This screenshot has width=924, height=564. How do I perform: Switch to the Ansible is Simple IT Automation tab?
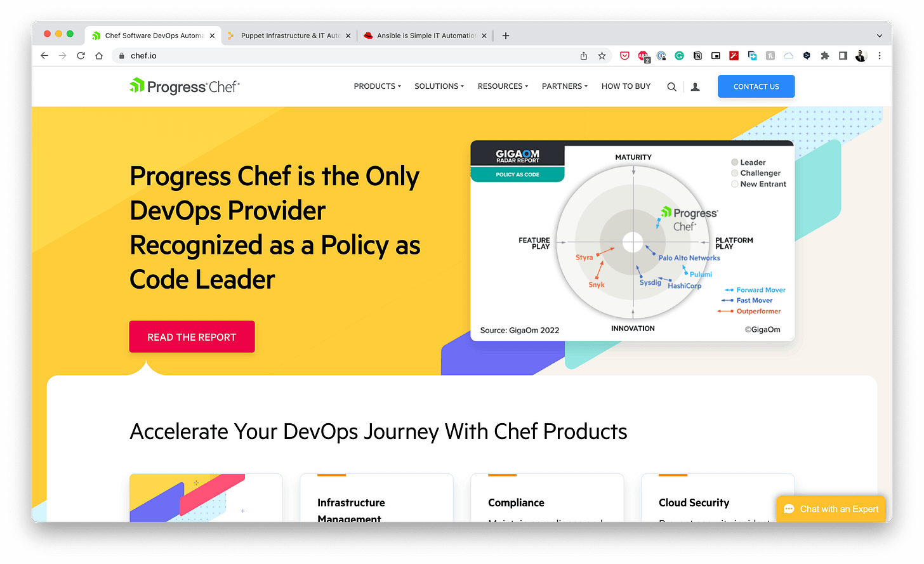pyautogui.click(x=425, y=36)
